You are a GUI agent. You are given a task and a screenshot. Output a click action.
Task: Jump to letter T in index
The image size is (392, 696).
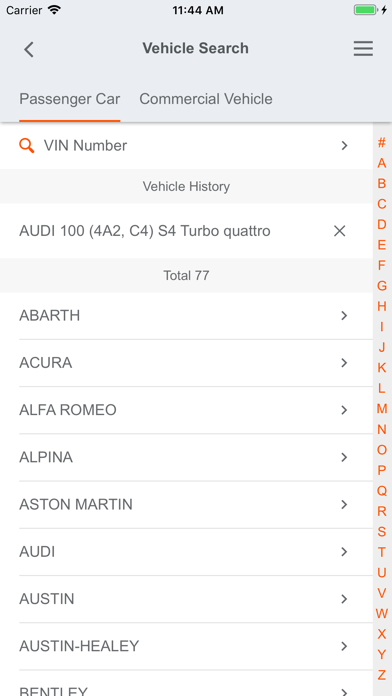point(382,552)
